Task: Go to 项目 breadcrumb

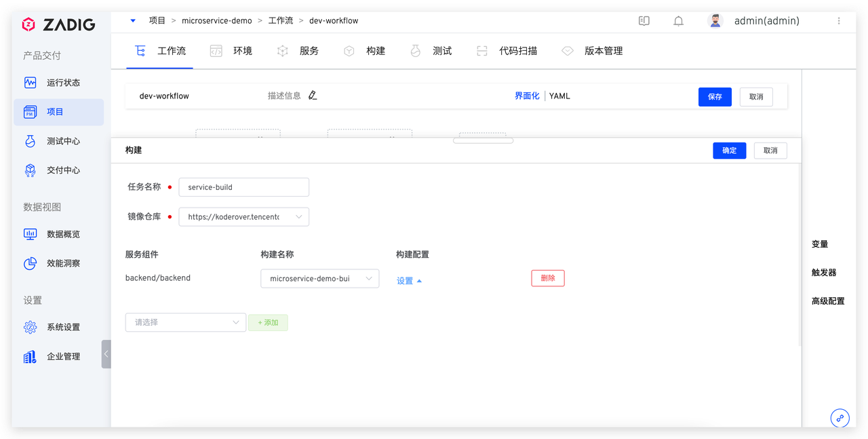Action: [157, 20]
